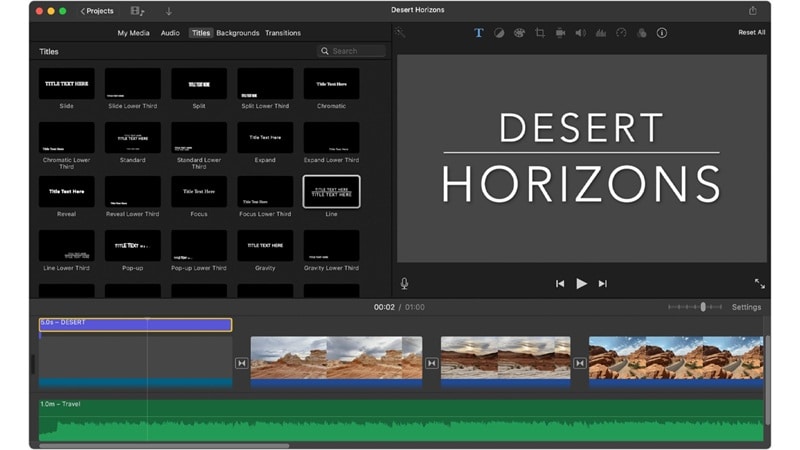The image size is (800, 450).
Task: Select the Slide Lower Third title
Action: tap(133, 84)
